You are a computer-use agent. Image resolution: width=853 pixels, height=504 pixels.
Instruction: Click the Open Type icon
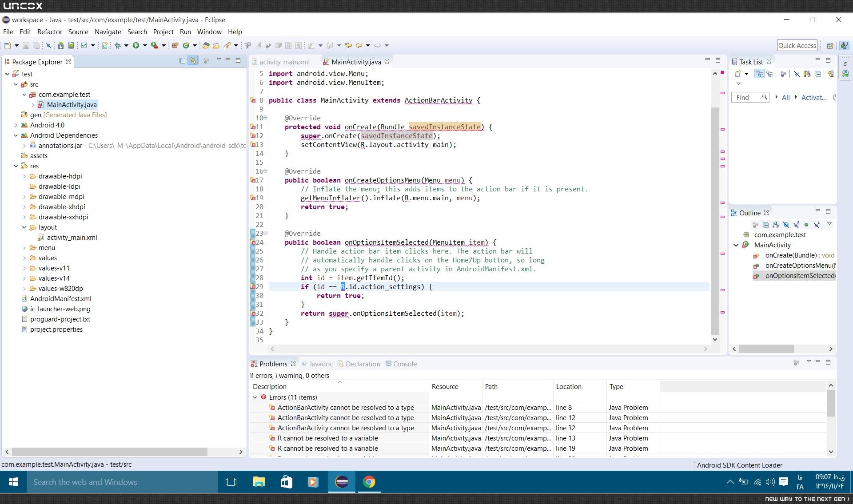click(206, 45)
